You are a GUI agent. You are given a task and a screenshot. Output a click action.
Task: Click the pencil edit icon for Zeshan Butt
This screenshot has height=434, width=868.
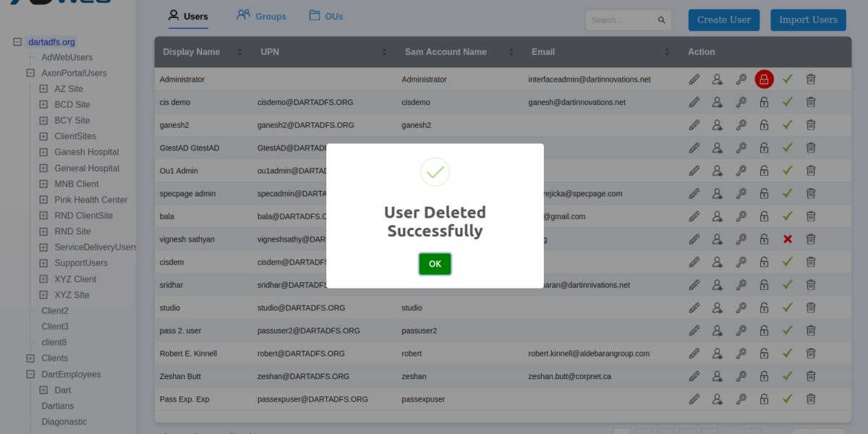(x=694, y=375)
